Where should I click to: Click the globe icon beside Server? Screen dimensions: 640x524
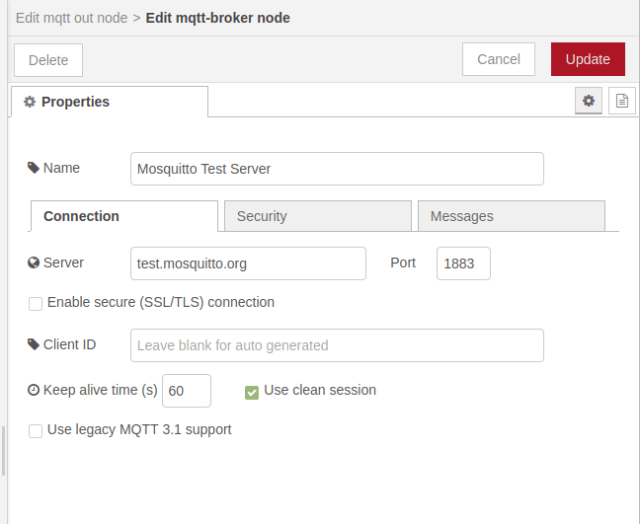click(34, 263)
